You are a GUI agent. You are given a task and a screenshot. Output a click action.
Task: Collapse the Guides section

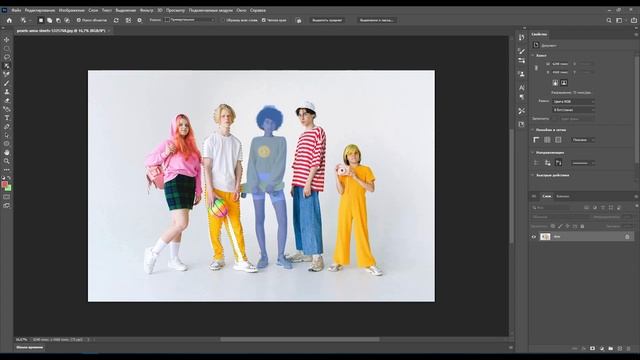533,153
